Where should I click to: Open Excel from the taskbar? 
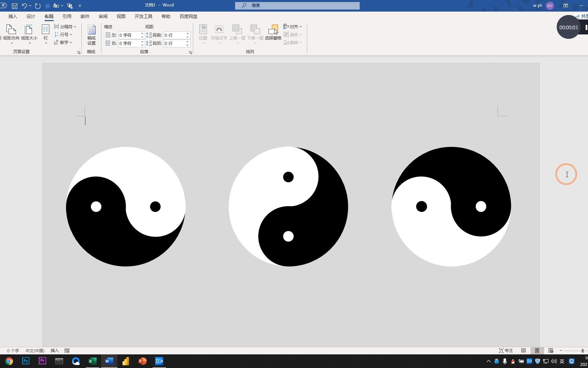[92, 361]
